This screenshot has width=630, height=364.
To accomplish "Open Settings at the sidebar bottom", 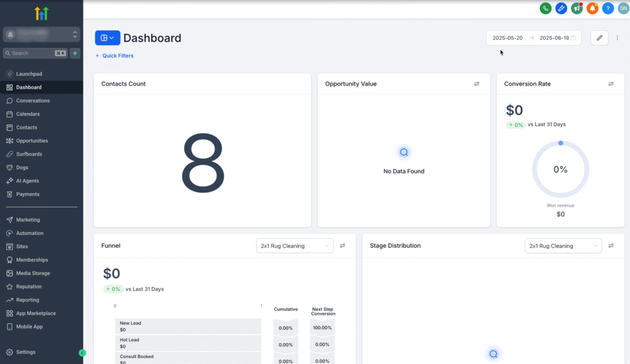I will 26,352.
